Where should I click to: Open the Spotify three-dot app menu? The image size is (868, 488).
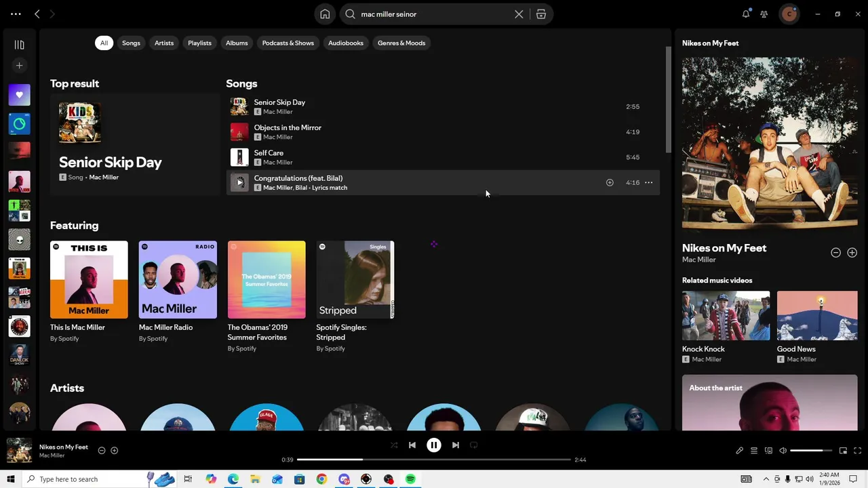(16, 14)
